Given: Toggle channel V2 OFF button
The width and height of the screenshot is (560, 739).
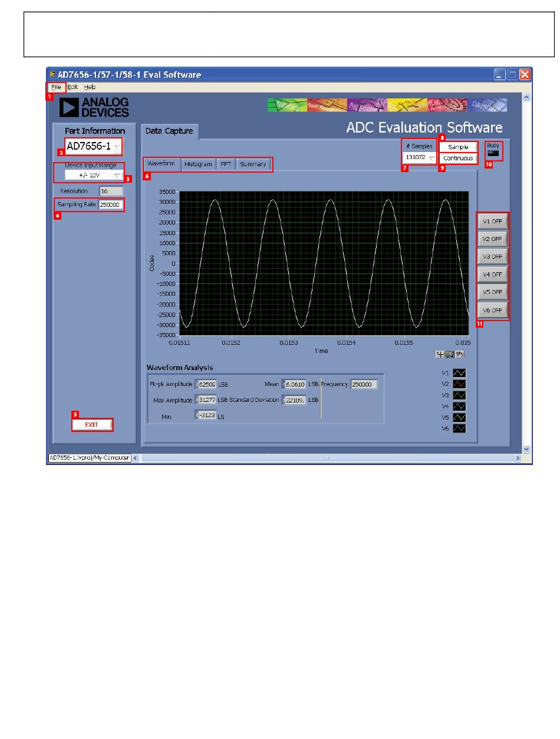Looking at the screenshot, I should click(x=492, y=240).
